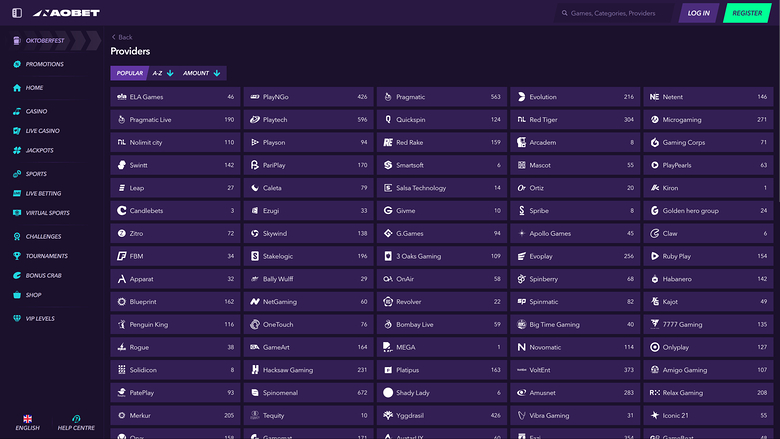Select the Hacksaw Gaming provider

(x=308, y=370)
